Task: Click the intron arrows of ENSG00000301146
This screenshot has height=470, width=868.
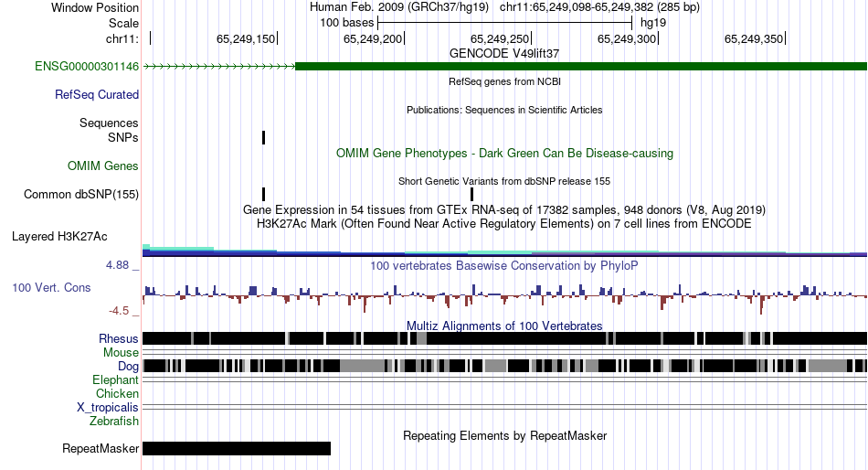Action: tap(219, 67)
